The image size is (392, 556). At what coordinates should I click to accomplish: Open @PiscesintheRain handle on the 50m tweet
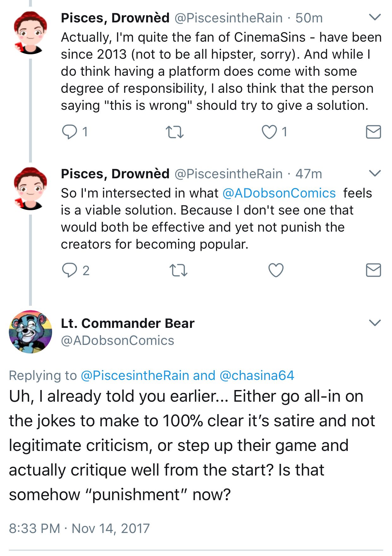tap(229, 18)
